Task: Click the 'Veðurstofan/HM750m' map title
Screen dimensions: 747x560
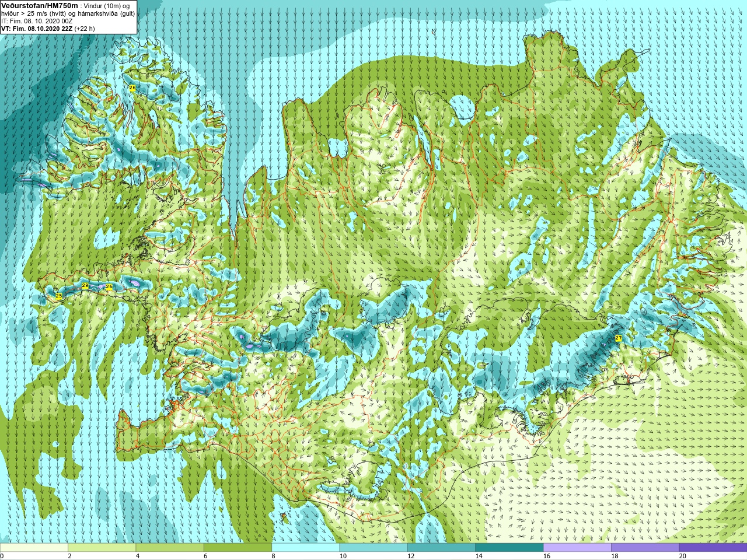Action: (40, 5)
